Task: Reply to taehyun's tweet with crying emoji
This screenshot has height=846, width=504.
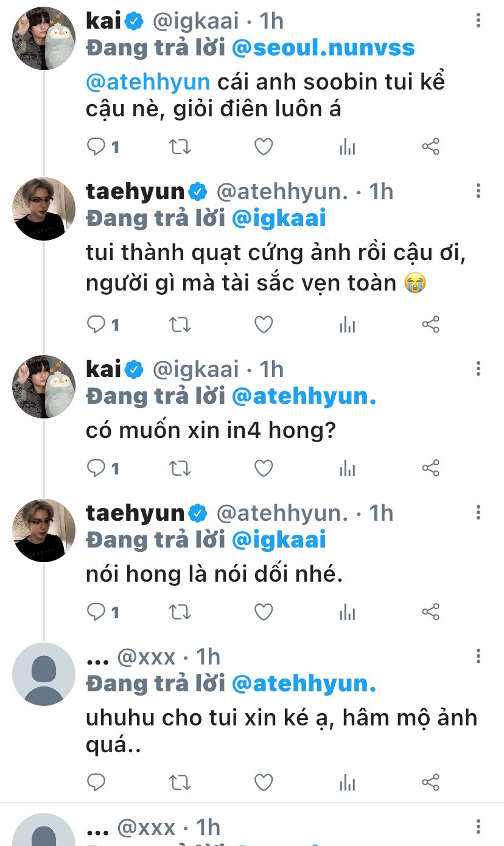Action: (x=96, y=325)
